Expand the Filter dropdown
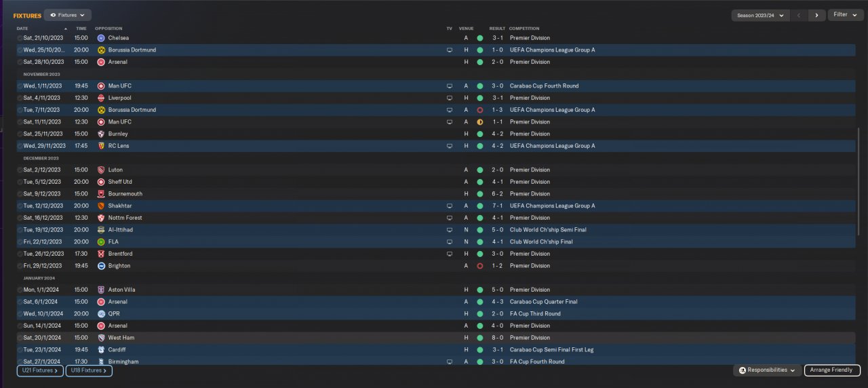 [845, 15]
